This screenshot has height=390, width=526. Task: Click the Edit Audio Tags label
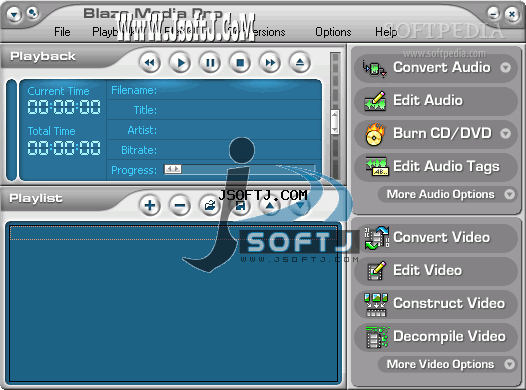tap(446, 167)
